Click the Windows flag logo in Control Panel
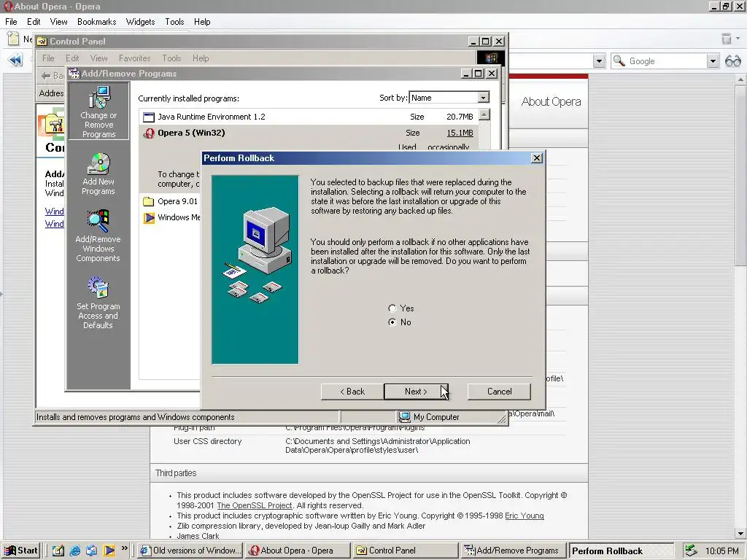747x560 pixels. click(490, 58)
